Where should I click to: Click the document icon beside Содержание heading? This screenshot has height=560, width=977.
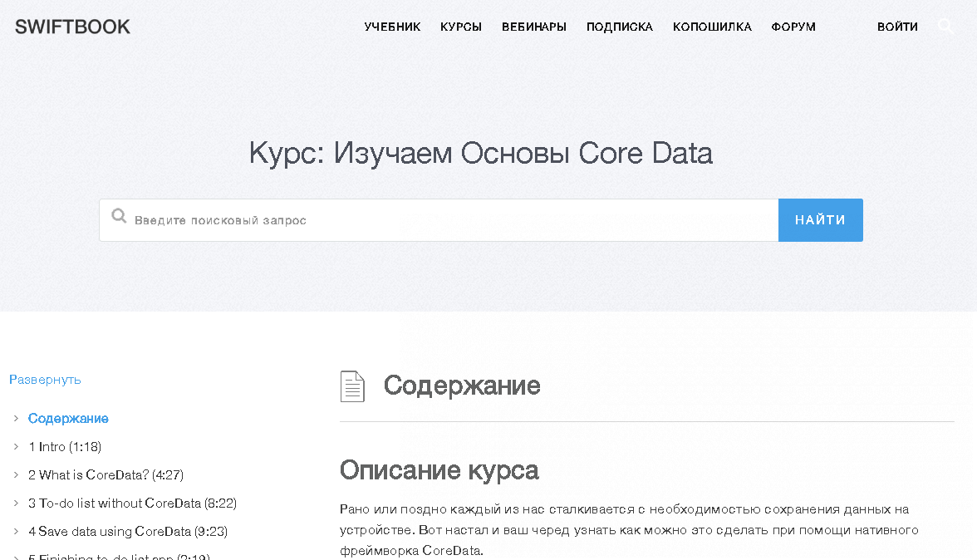click(x=352, y=386)
